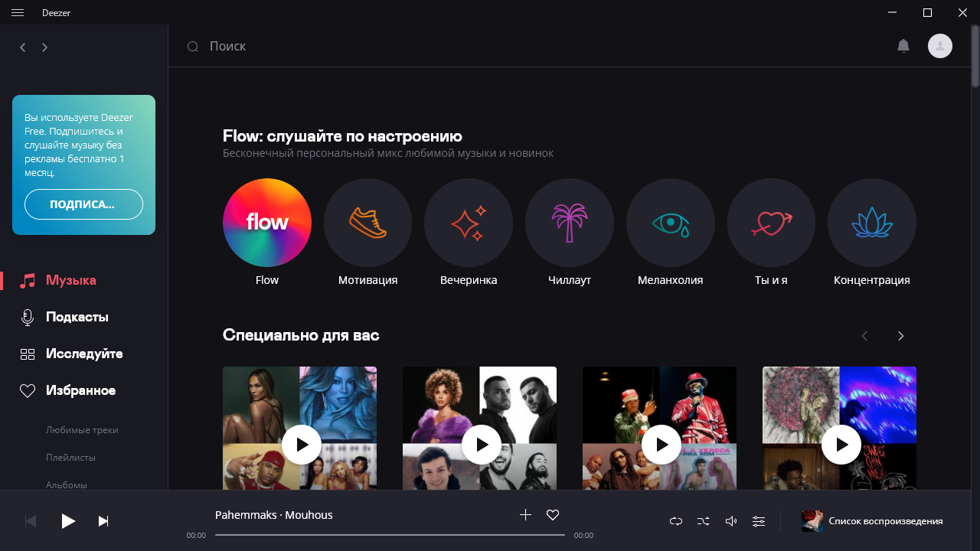Like the track Pahemmaks with heart
This screenshot has width=980, height=551.
click(553, 515)
